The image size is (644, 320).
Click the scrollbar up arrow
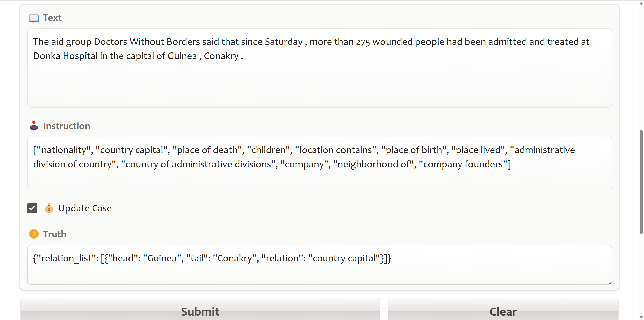[641, 3]
